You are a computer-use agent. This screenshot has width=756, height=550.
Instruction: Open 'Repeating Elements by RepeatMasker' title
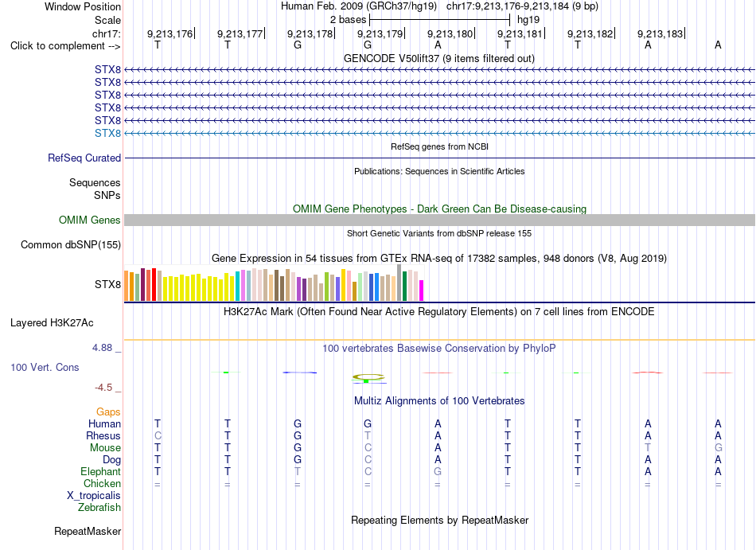click(x=439, y=521)
